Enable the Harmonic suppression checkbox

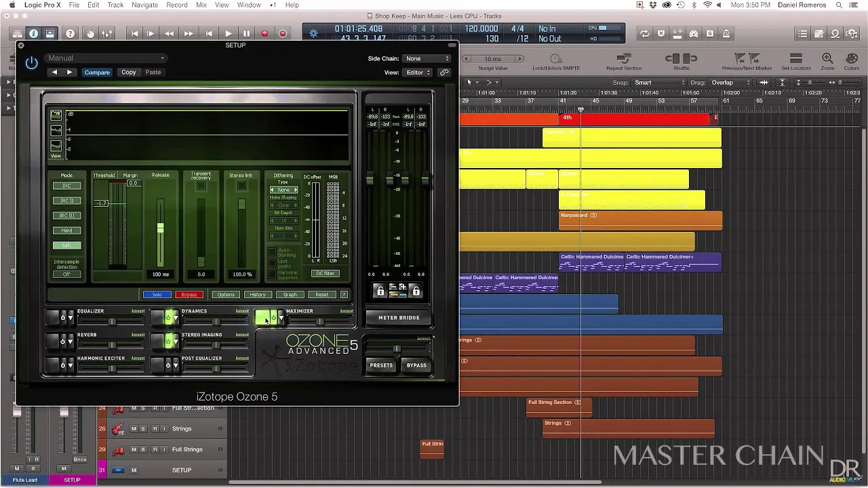pyautogui.click(x=272, y=274)
